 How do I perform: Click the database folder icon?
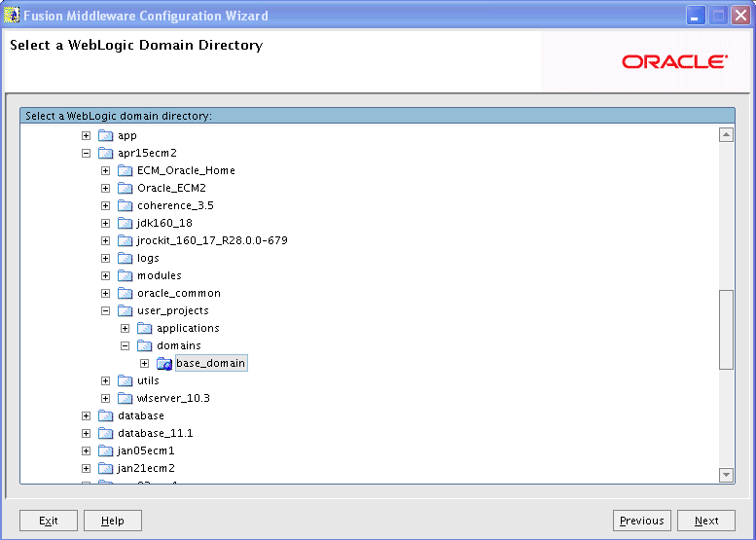[106, 415]
